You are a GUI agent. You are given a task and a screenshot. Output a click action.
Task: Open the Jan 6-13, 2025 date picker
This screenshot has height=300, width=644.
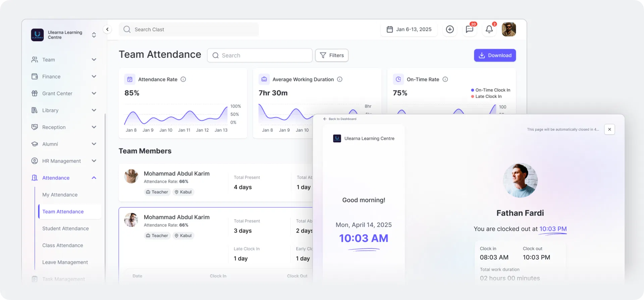[x=409, y=30]
